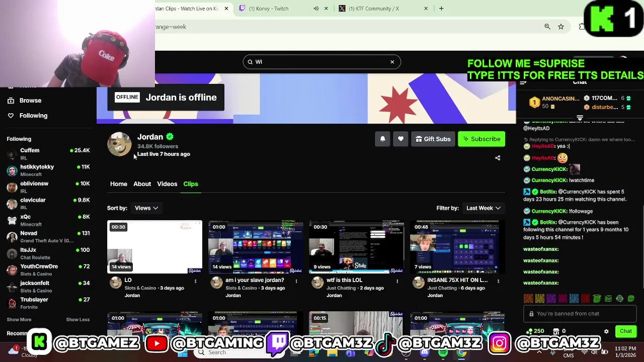The image size is (644, 362).
Task: Open xQc channel in Following list
Action: point(48,220)
